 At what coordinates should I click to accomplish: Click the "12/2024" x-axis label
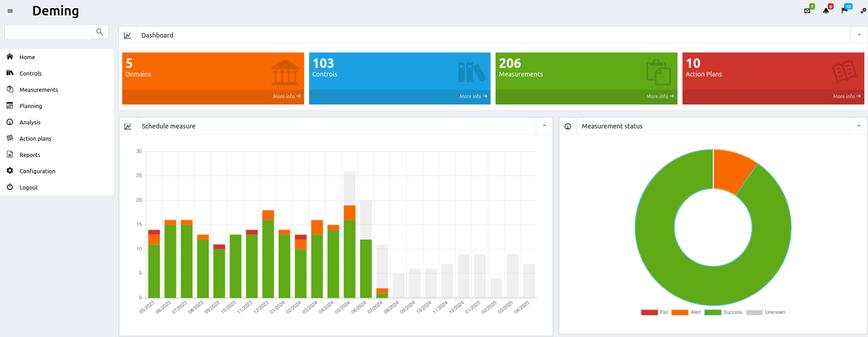457,307
